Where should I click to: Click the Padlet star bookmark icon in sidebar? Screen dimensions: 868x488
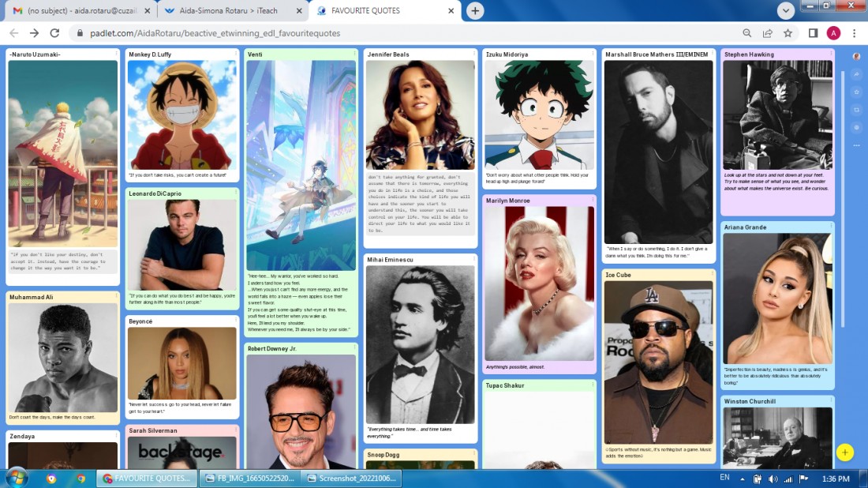tap(856, 92)
